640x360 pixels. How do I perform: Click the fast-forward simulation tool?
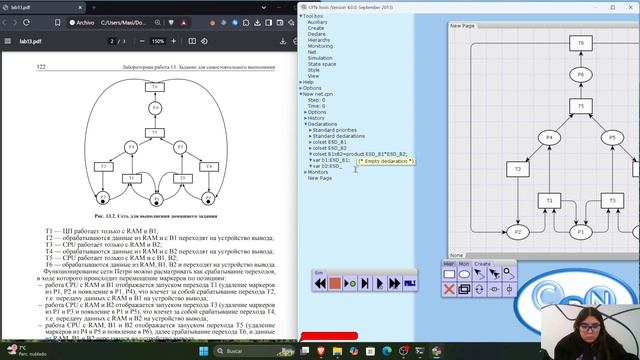(394, 283)
